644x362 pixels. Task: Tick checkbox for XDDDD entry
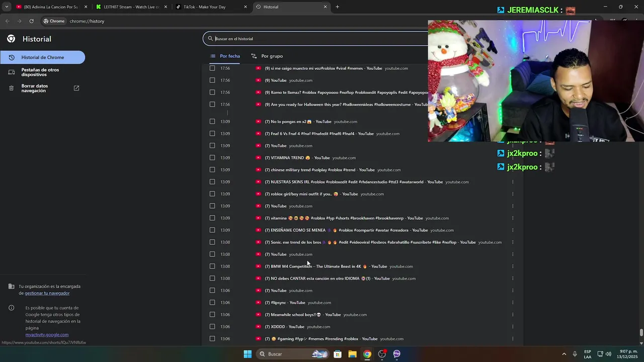coord(212,327)
